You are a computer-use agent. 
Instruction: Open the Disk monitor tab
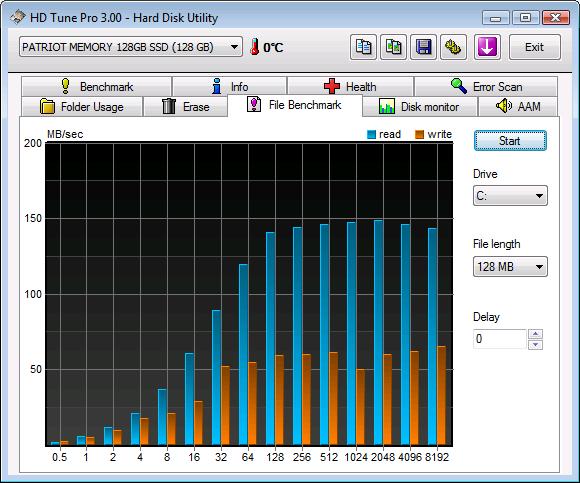click(419, 107)
